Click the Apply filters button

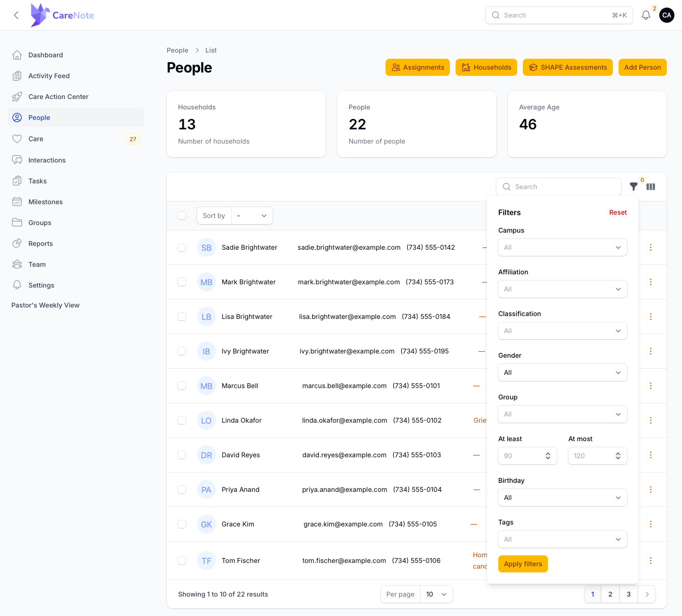pyautogui.click(x=523, y=564)
